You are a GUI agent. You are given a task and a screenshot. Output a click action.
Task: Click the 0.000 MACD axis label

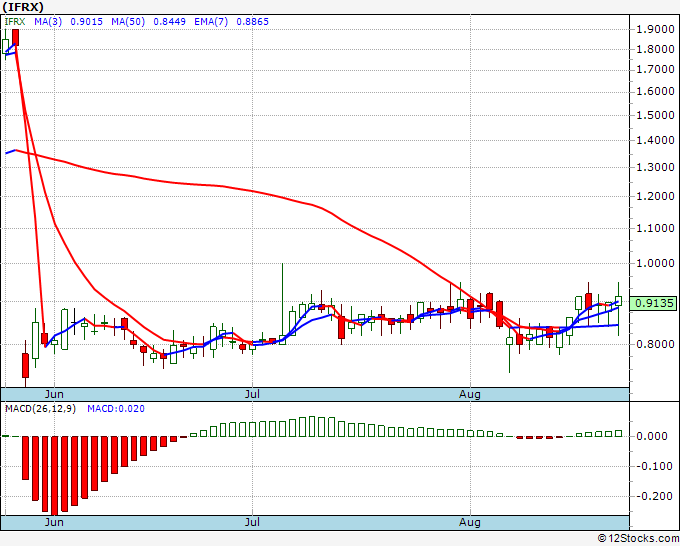tap(651, 436)
